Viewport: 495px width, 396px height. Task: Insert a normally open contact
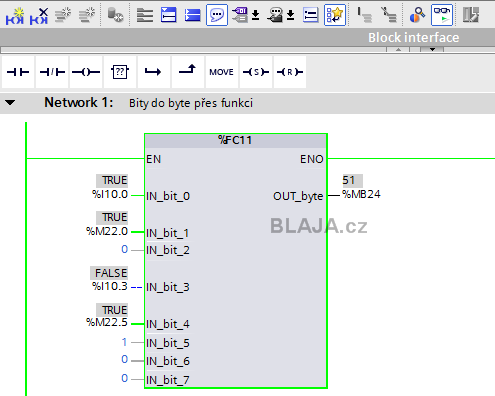18,72
